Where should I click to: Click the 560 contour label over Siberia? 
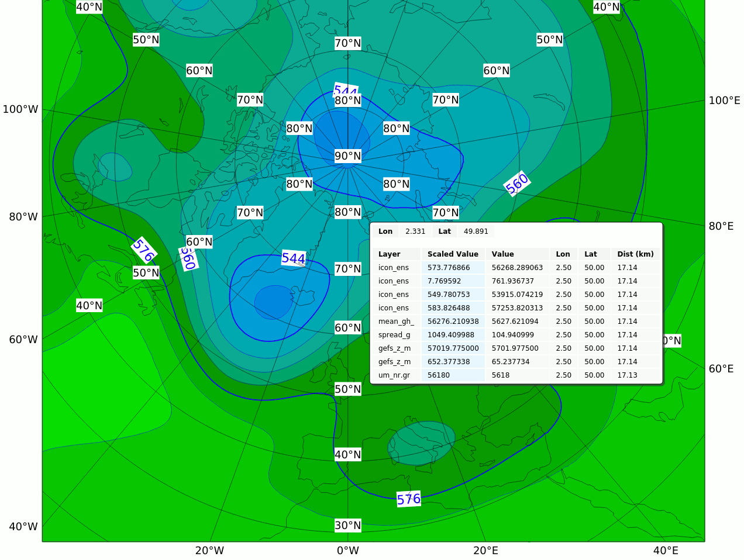517,184
